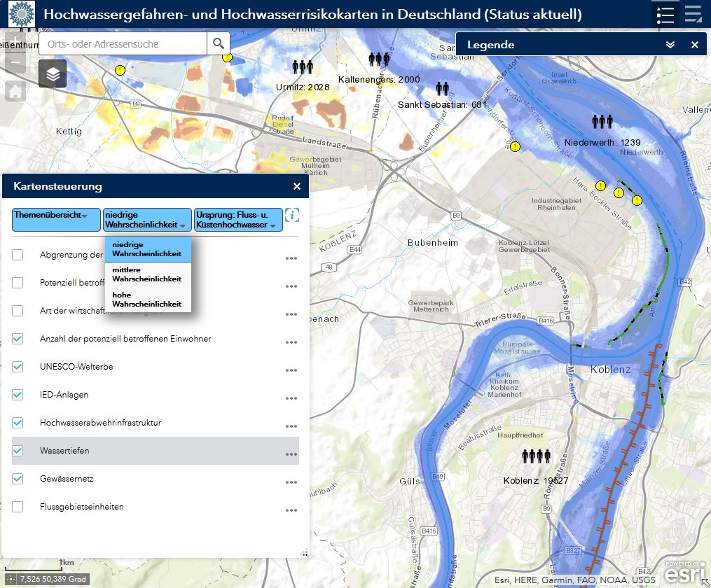Click the Hochwasserabwehrinfrastruktur layer label
Screen dimensions: 711x588
pos(100,423)
